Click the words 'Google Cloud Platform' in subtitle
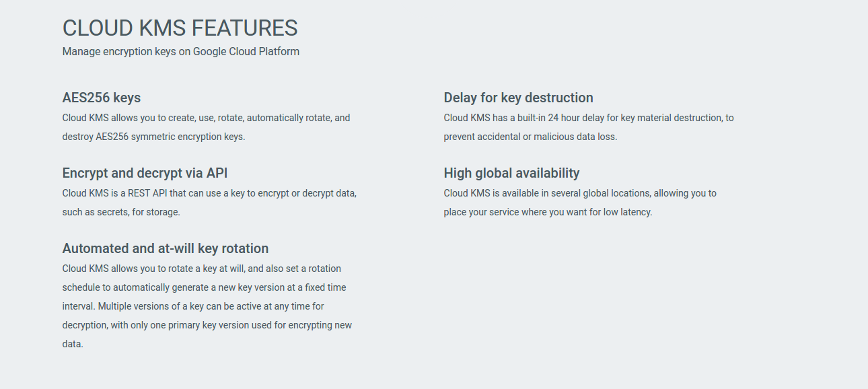The height and width of the screenshot is (389, 868). click(246, 51)
